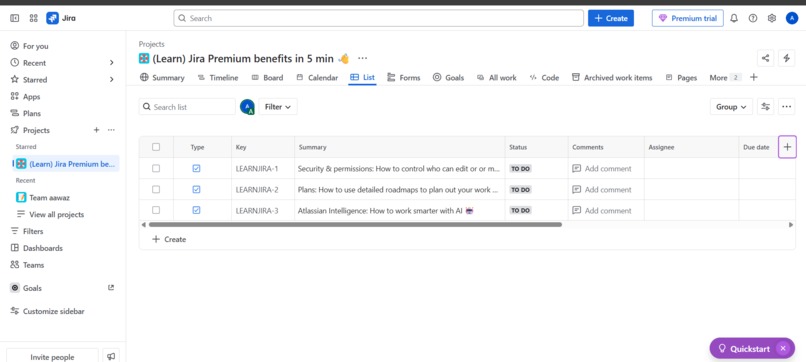Screen dimensions: 806x362
Task: Tick the checkbox for LEARNJIRA-2 row
Action: (156, 189)
